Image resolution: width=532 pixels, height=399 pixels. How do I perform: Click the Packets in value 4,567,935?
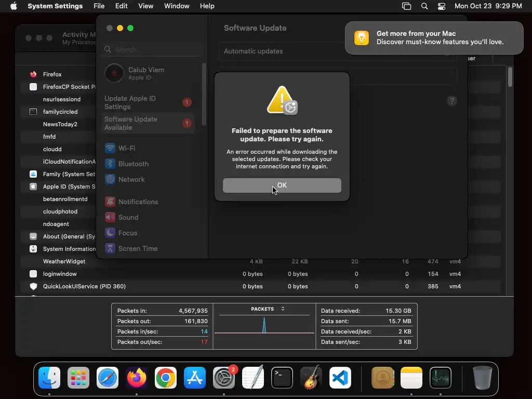(193, 311)
